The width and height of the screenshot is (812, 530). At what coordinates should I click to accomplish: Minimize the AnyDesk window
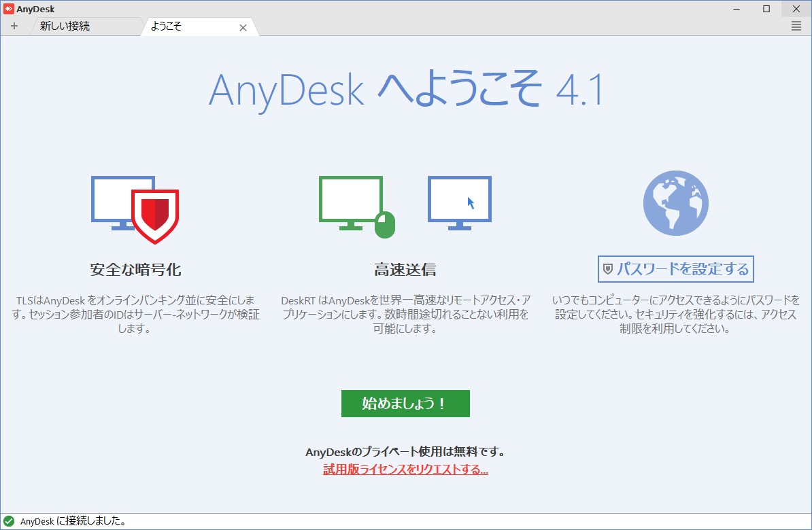(737, 9)
